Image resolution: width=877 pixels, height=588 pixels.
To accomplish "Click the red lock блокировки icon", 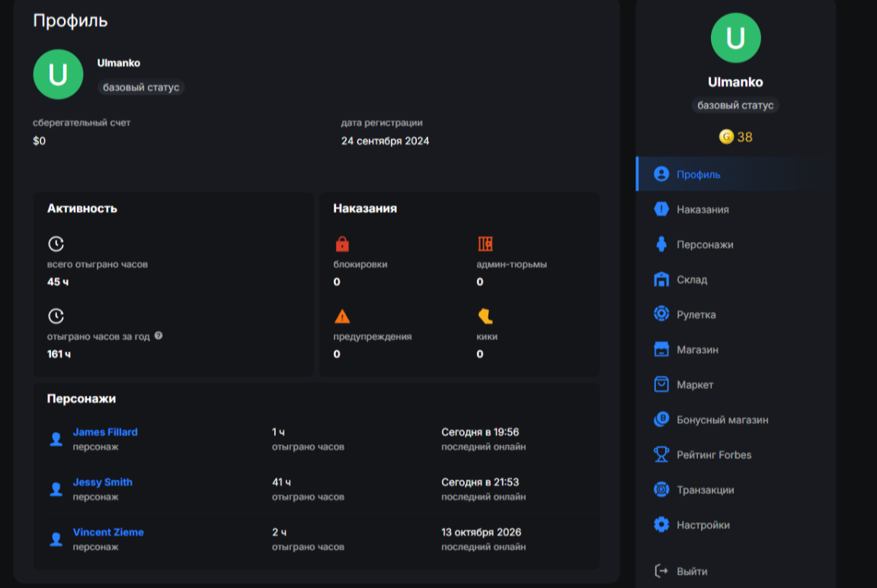I will tap(342, 244).
